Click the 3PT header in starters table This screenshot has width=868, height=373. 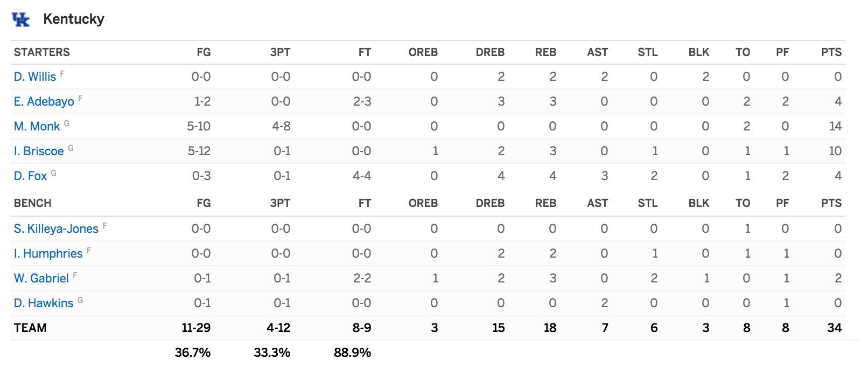pyautogui.click(x=280, y=52)
